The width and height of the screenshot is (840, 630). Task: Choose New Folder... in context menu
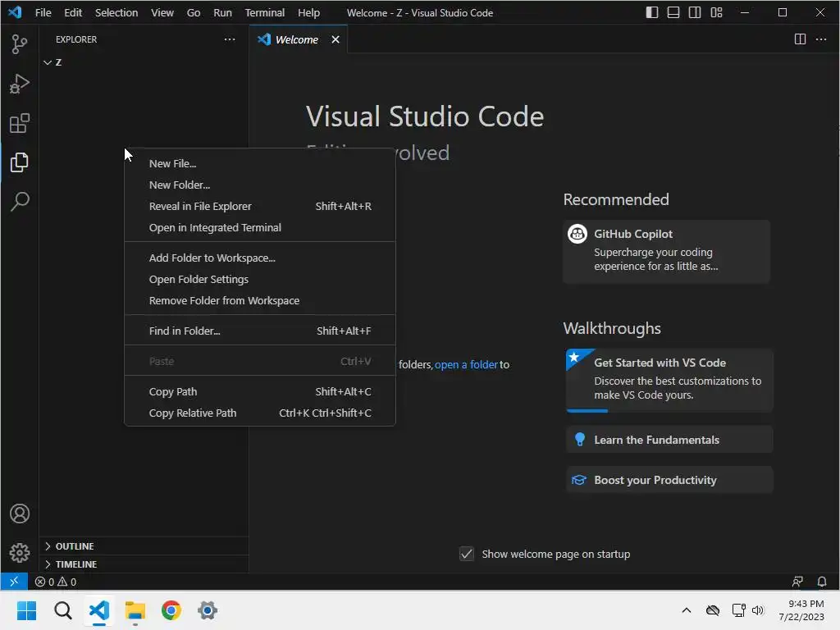(260, 185)
